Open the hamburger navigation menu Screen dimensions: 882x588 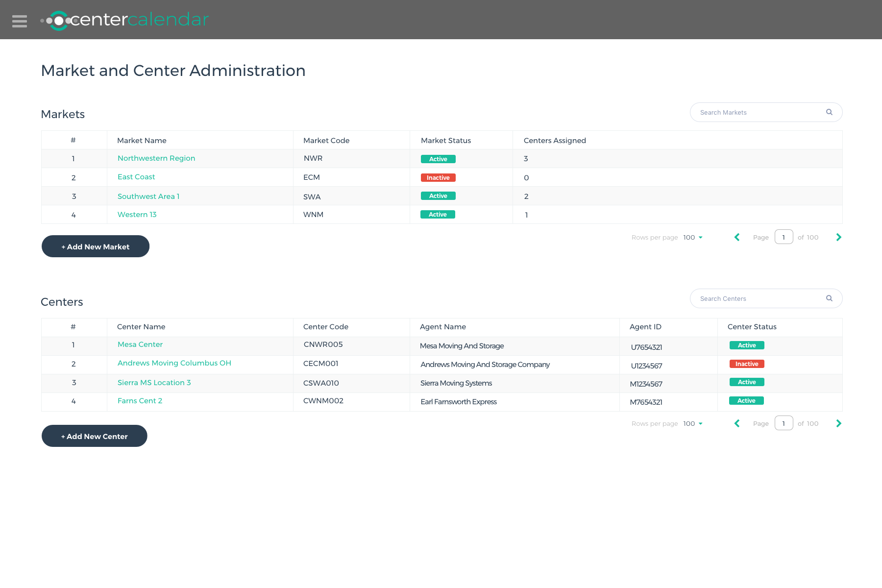[20, 21]
